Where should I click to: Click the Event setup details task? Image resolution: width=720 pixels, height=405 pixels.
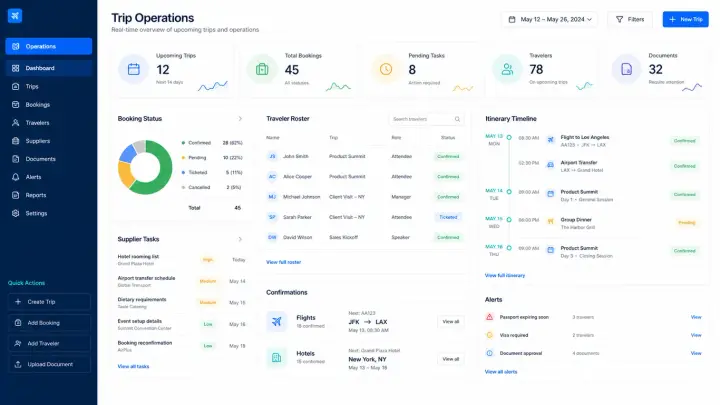tap(181, 324)
